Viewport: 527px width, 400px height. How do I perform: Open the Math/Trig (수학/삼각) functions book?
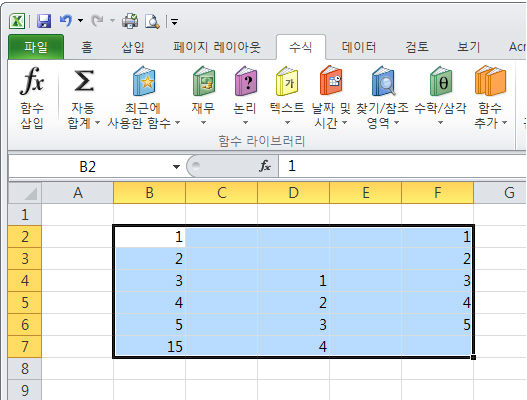pyautogui.click(x=441, y=81)
